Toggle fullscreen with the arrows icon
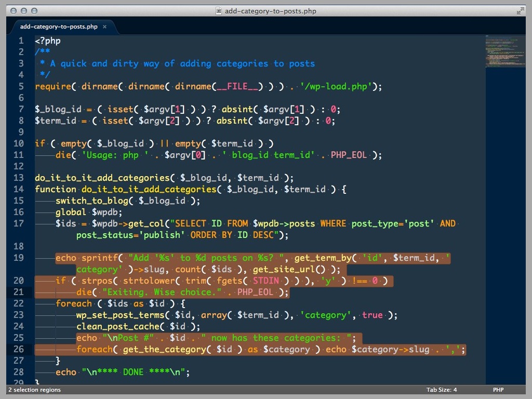532x399 pixels. pos(520,11)
